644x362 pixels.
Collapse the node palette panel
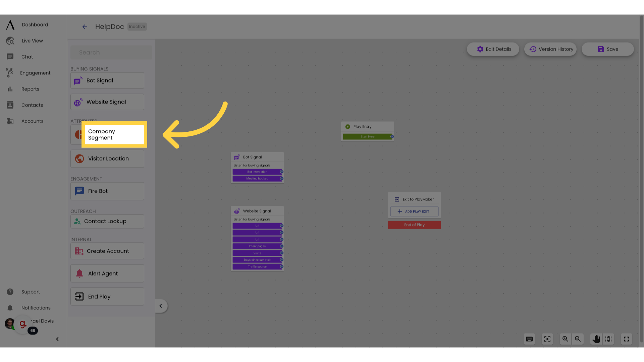pos(161,306)
